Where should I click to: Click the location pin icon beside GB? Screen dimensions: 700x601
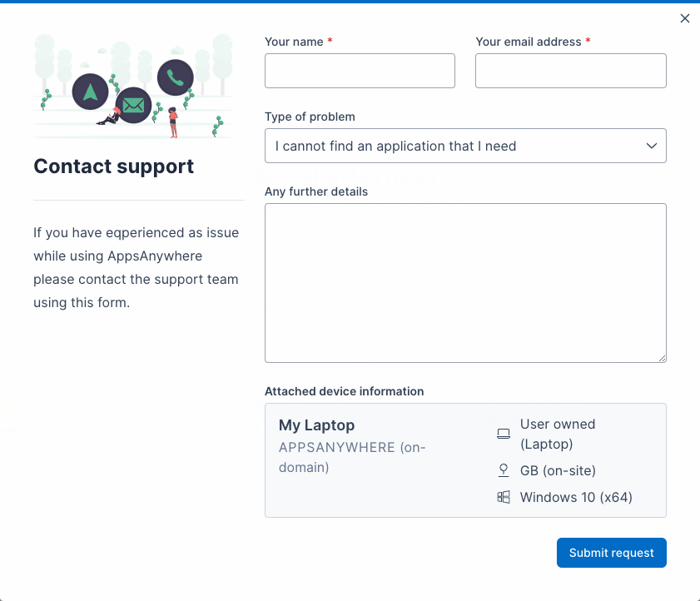[503, 471]
